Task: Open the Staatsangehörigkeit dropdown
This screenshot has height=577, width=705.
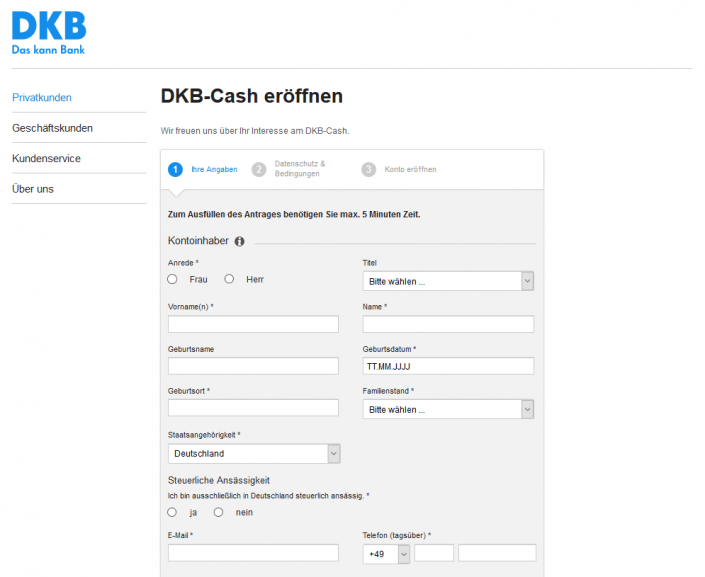Action: point(254,453)
